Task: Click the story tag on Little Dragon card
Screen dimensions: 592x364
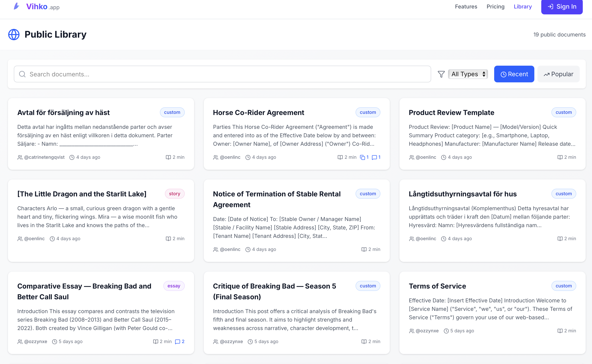Action: (175, 194)
